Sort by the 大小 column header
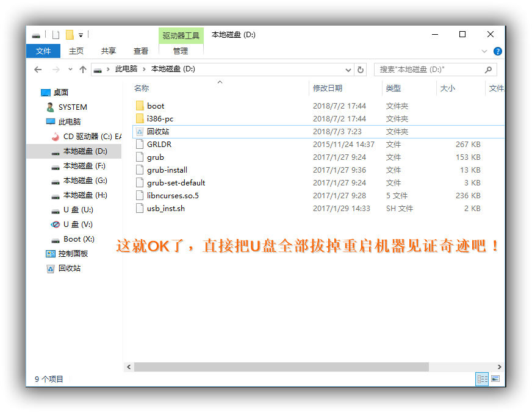 pyautogui.click(x=448, y=88)
